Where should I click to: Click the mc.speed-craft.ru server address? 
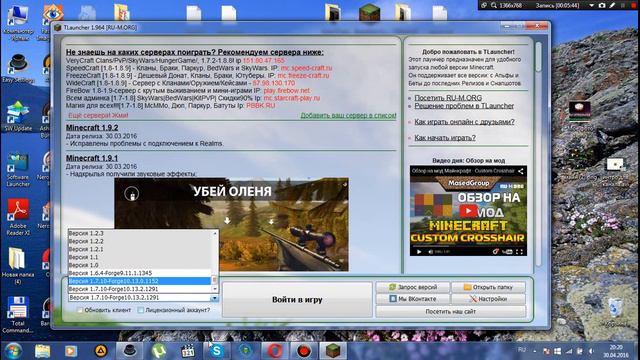tap(307, 68)
